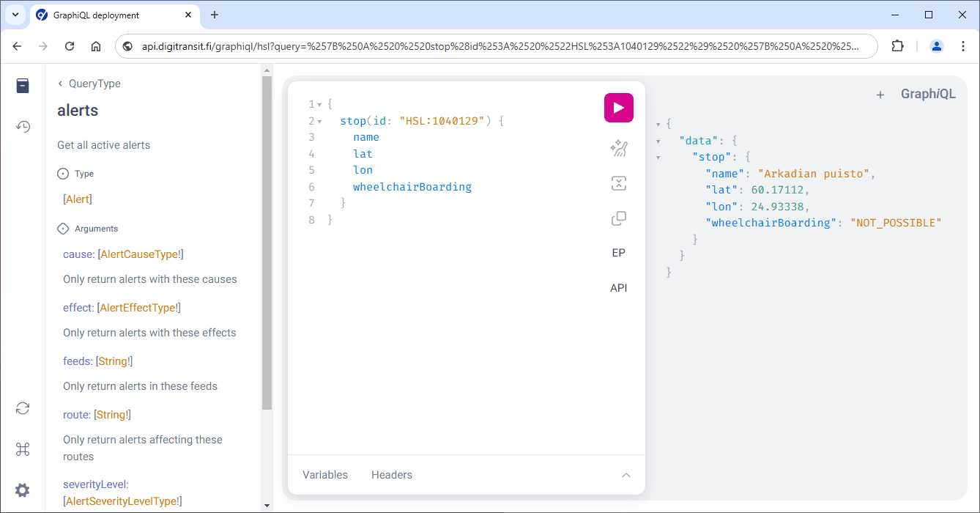Screen dimensions: 980x513
Task: Click the Re-fetch GraphQL schema icon
Action: coord(23,408)
